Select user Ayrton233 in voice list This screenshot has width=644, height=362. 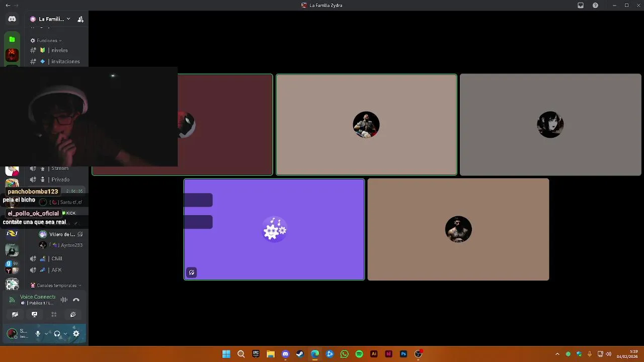pyautogui.click(x=61, y=245)
